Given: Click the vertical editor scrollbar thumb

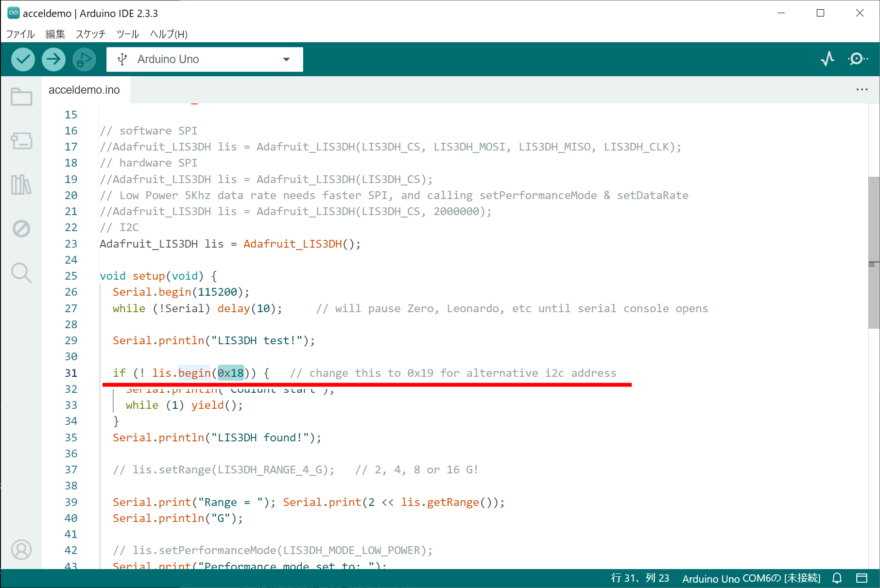Looking at the screenshot, I should (873, 252).
